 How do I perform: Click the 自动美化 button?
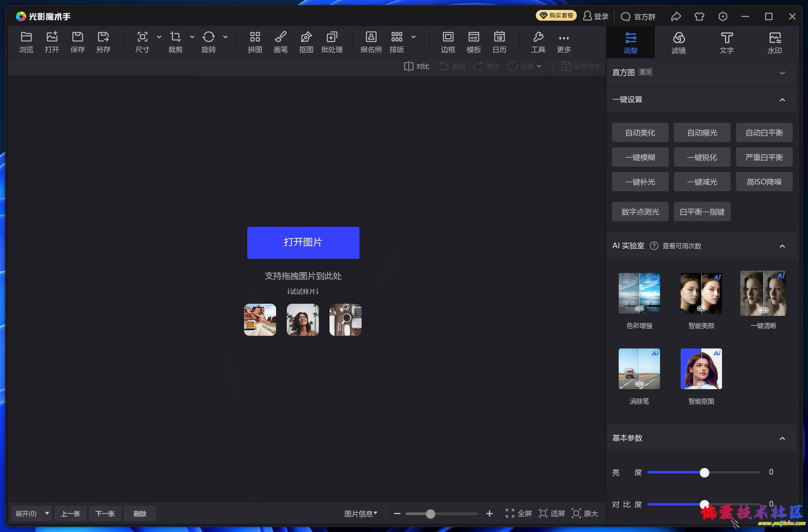tap(640, 132)
